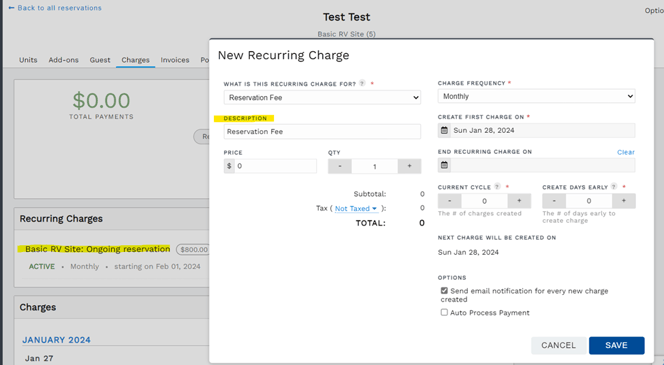664x365 pixels.
Task: Open calendar icon for End Recurring Charge On
Action: (444, 165)
